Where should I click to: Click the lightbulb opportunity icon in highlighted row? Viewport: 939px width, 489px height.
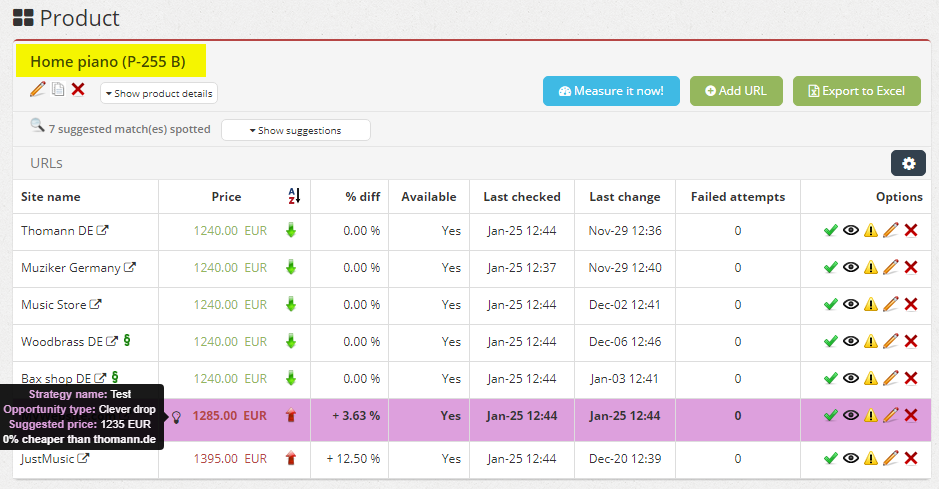click(x=176, y=417)
